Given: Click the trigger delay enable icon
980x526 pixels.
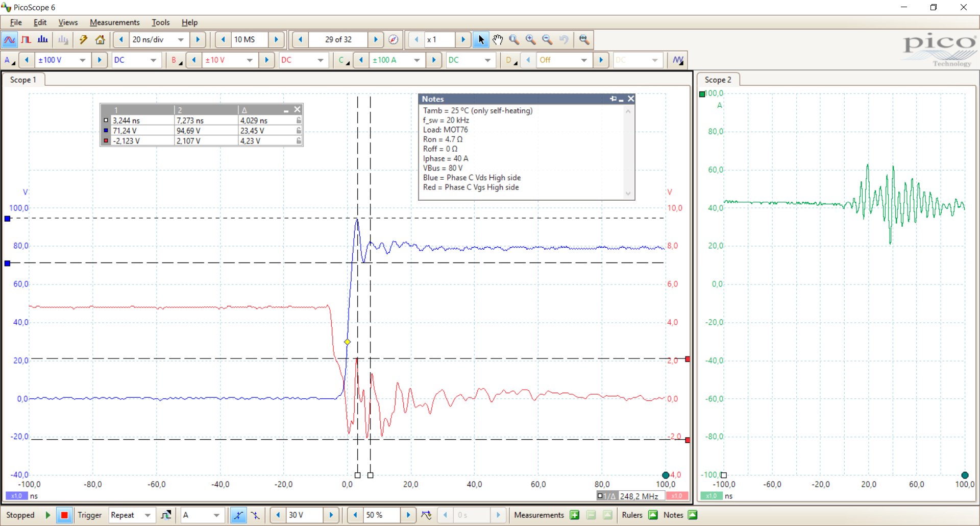Looking at the screenshot, I should point(426,515).
